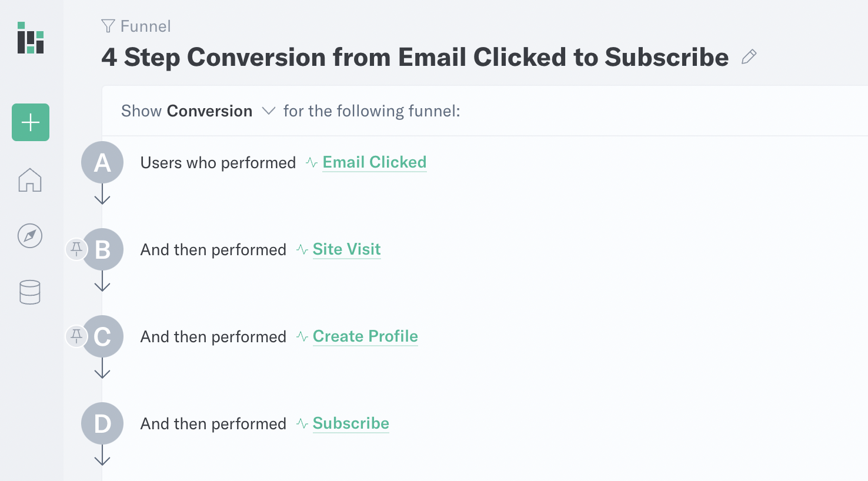Open the Conversion metric selector

click(209, 111)
